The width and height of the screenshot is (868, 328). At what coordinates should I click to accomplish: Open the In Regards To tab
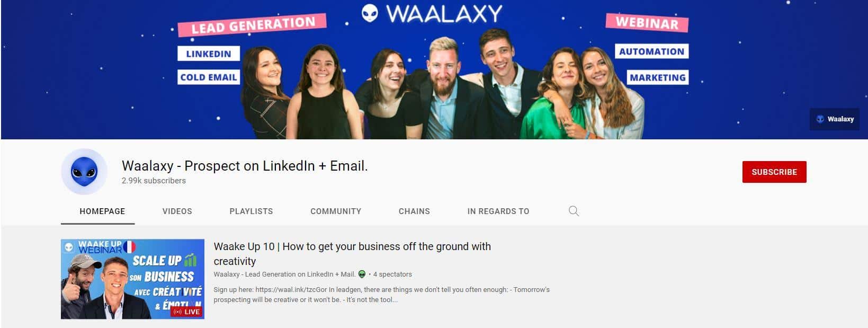click(498, 211)
